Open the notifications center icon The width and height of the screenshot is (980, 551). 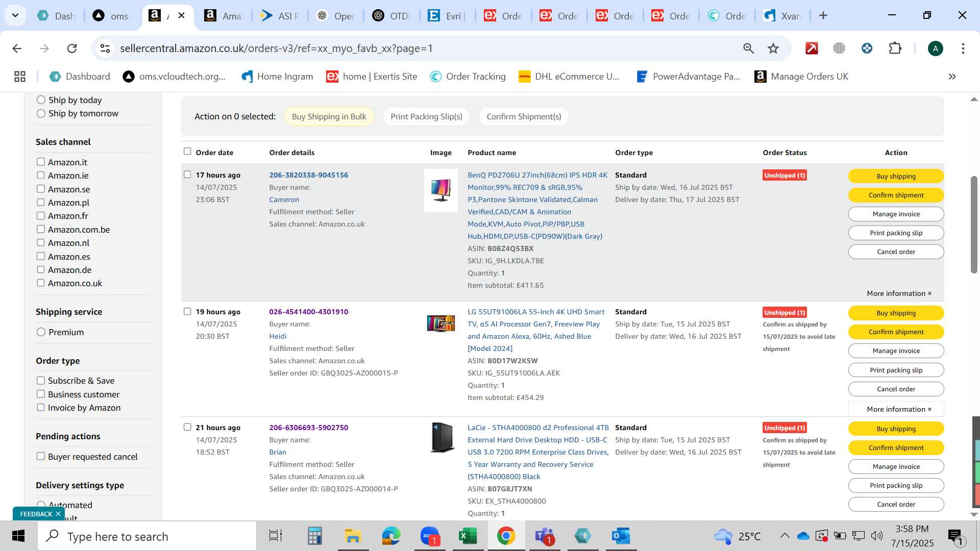955,536
